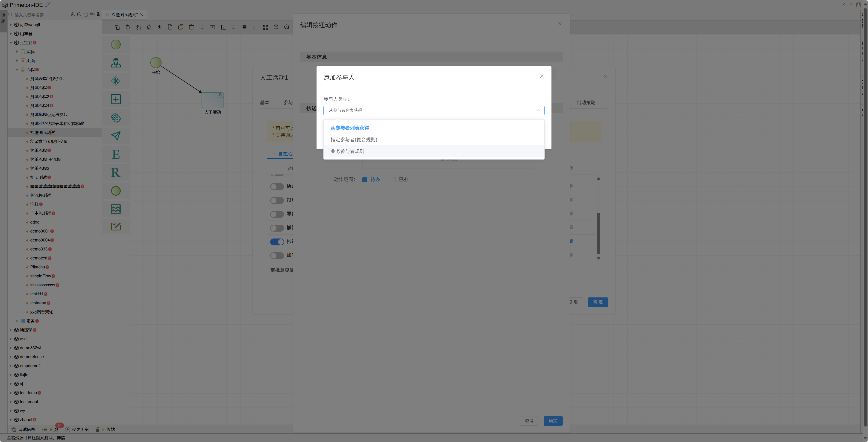Click the trash delete icon in toolbar
868x442 pixels.
[x=191, y=27]
